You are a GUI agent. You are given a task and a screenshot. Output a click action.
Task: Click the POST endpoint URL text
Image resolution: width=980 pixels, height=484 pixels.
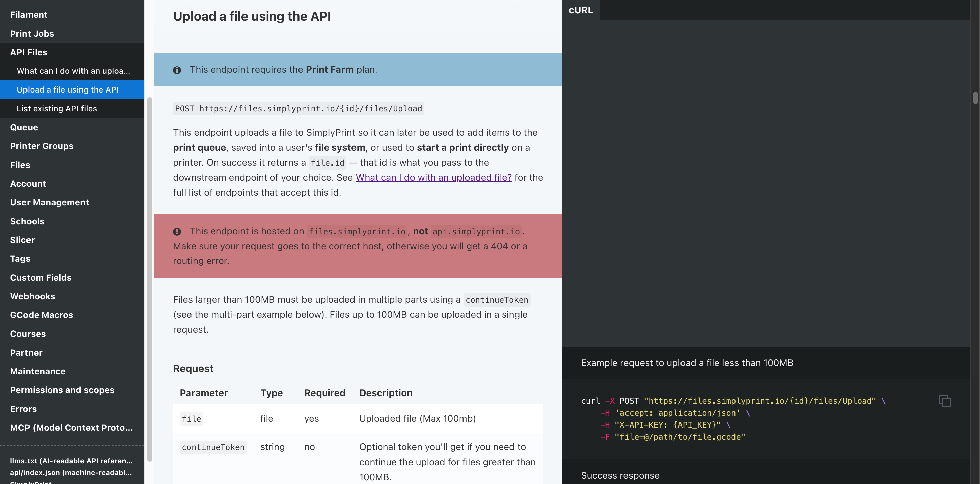point(298,108)
